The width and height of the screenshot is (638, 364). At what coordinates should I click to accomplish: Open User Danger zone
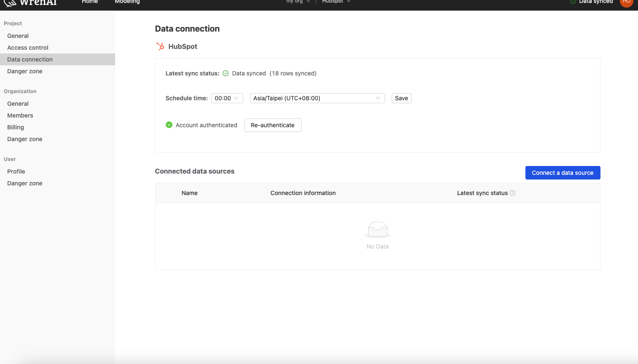[57, 183]
